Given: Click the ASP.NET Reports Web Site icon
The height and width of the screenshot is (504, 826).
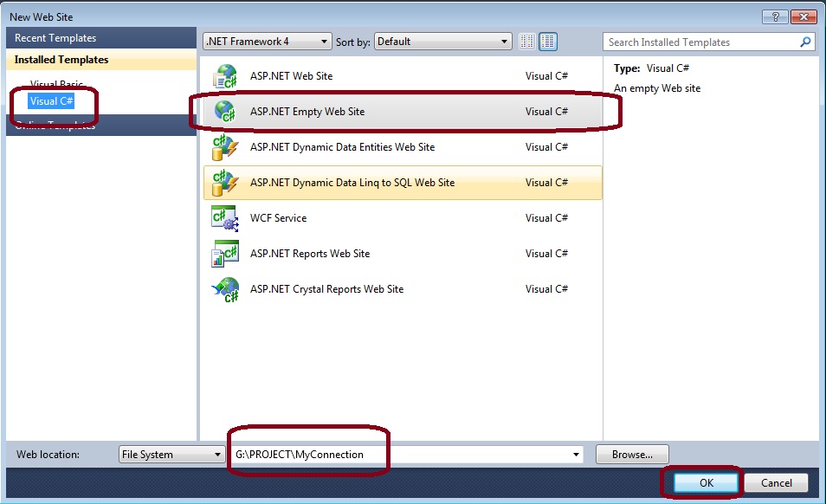Looking at the screenshot, I should tap(225, 254).
